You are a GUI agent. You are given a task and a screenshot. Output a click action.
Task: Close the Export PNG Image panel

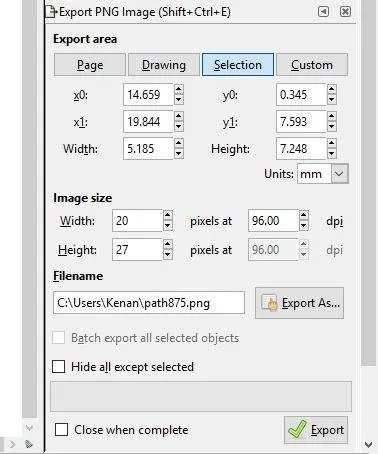pyautogui.click(x=345, y=12)
